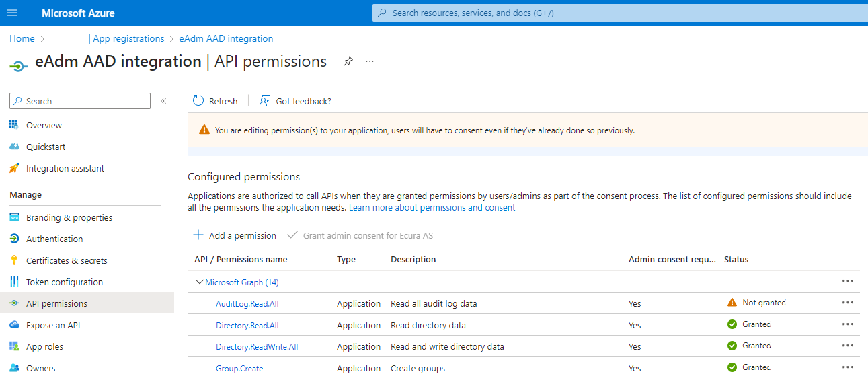Click the plus icon for Add a permission
The image size is (868, 378).
click(198, 235)
